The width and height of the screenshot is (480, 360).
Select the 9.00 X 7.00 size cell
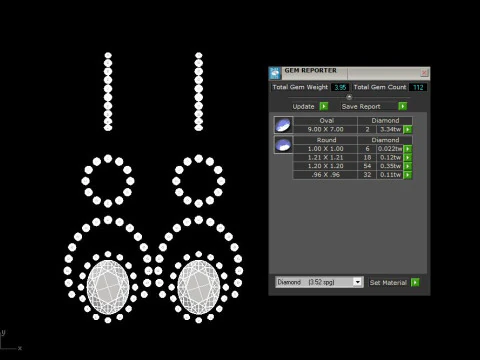pyautogui.click(x=325, y=129)
